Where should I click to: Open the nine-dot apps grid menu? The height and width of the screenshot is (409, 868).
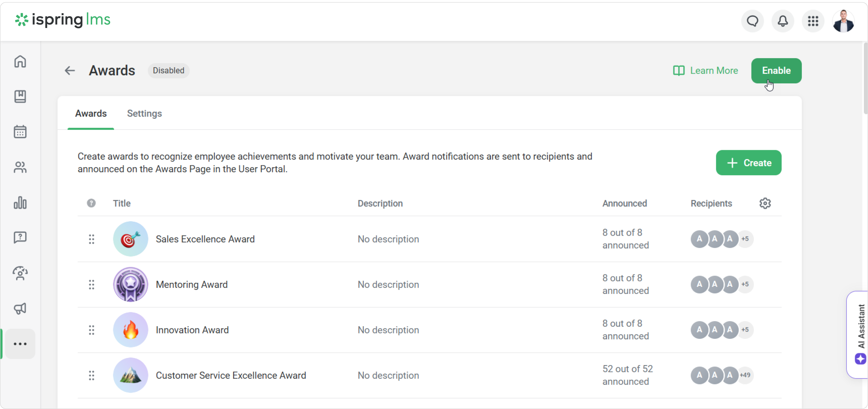813,21
